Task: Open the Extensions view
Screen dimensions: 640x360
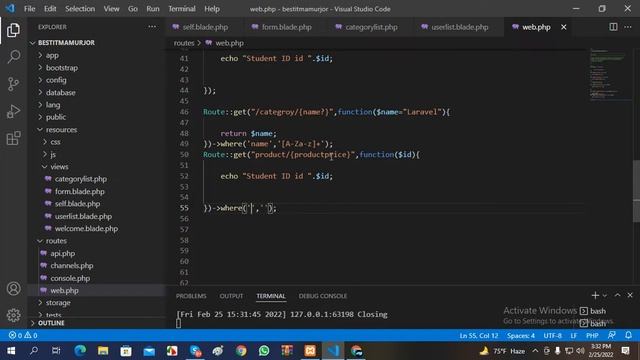Action: click(13, 138)
